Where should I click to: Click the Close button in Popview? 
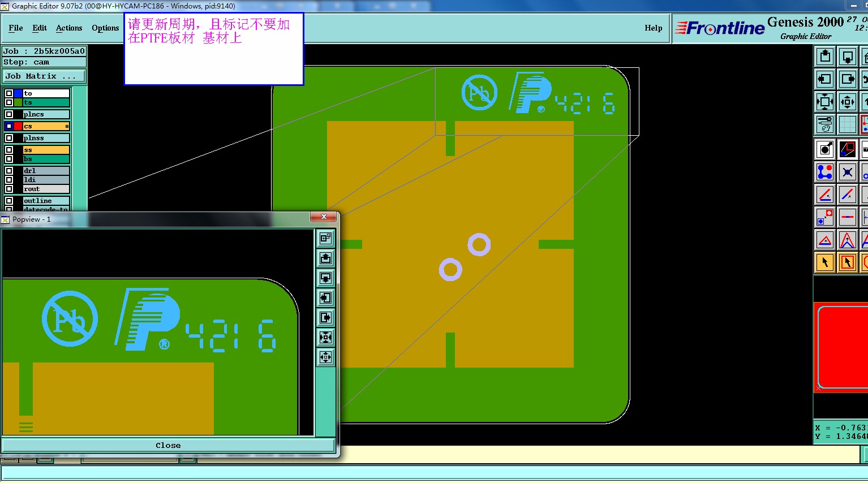point(168,446)
